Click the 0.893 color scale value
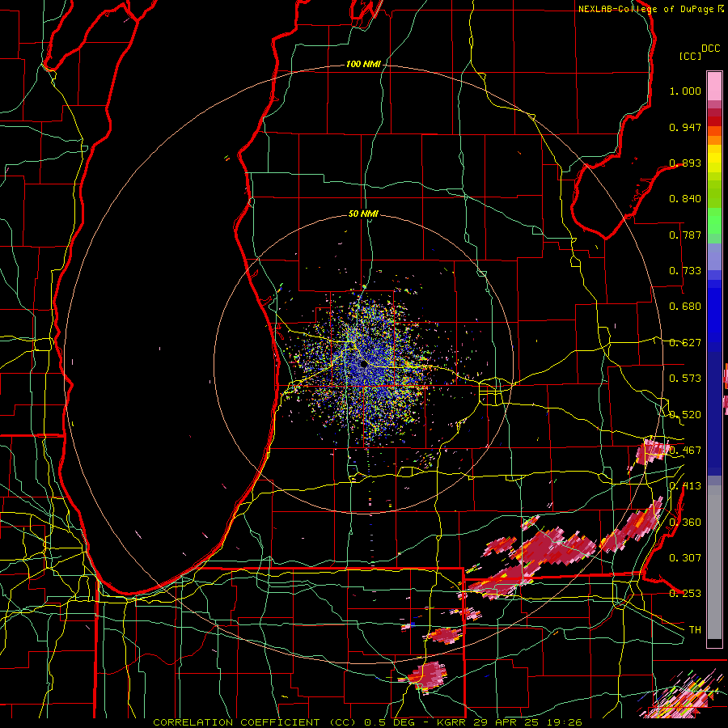The height and width of the screenshot is (728, 728). click(x=685, y=163)
